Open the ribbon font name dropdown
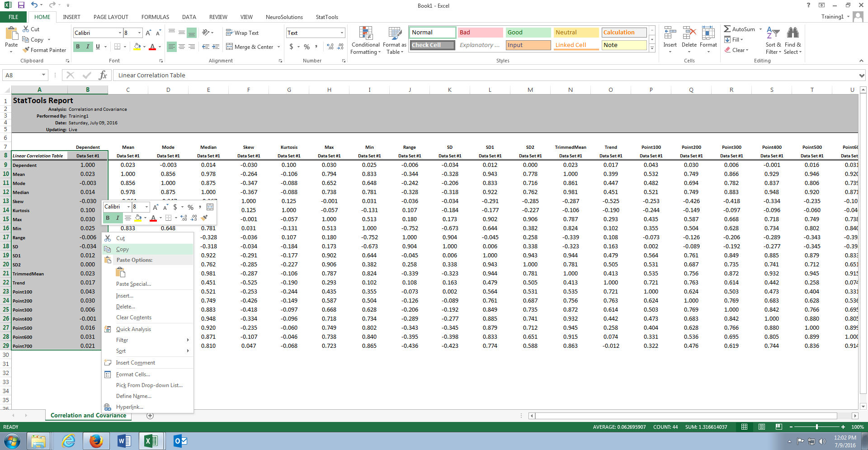Screen dimensions: 868x450 pos(120,33)
